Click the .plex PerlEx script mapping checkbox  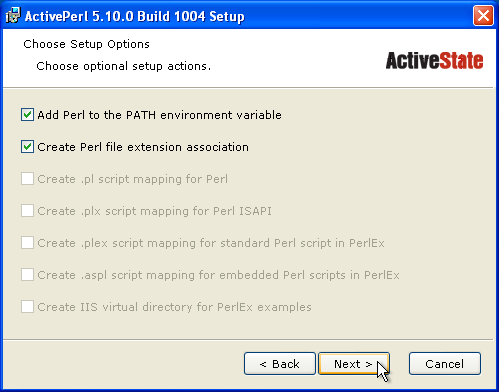27,243
